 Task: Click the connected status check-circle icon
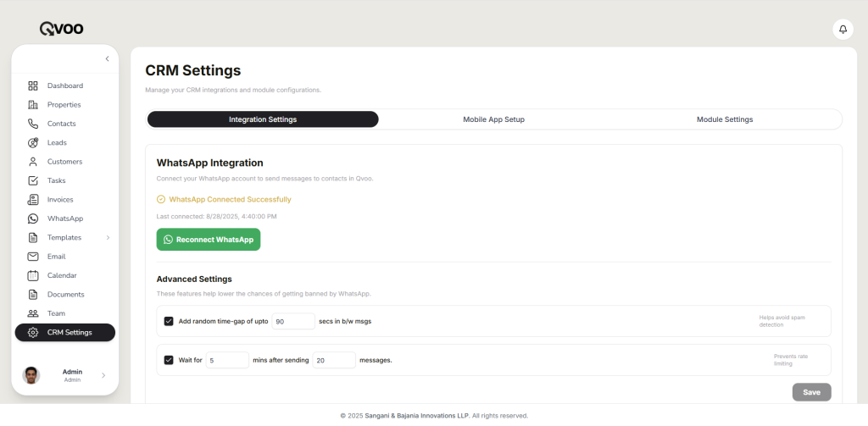tap(161, 199)
